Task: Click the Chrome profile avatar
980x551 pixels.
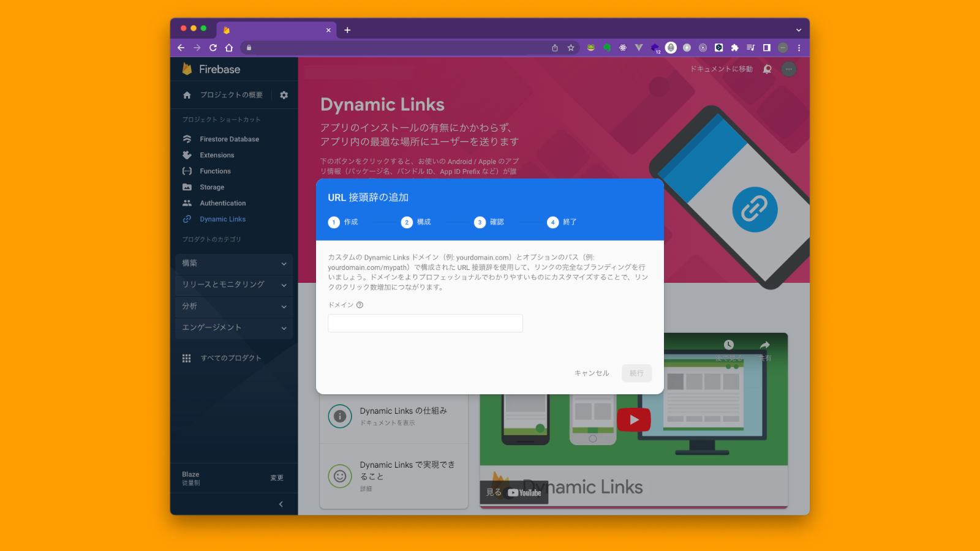Action: (783, 48)
